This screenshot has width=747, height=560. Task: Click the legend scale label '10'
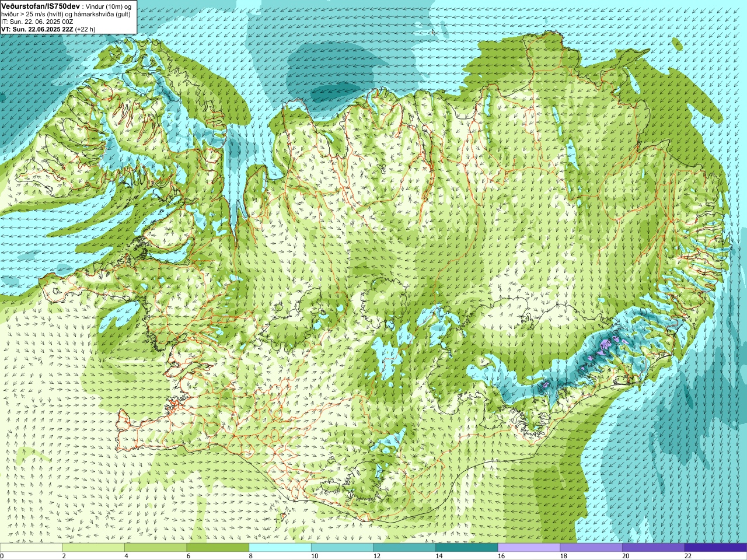[x=315, y=556]
